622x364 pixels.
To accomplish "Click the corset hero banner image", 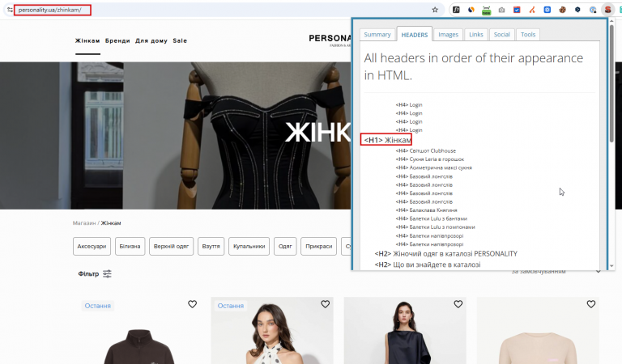I will point(175,135).
